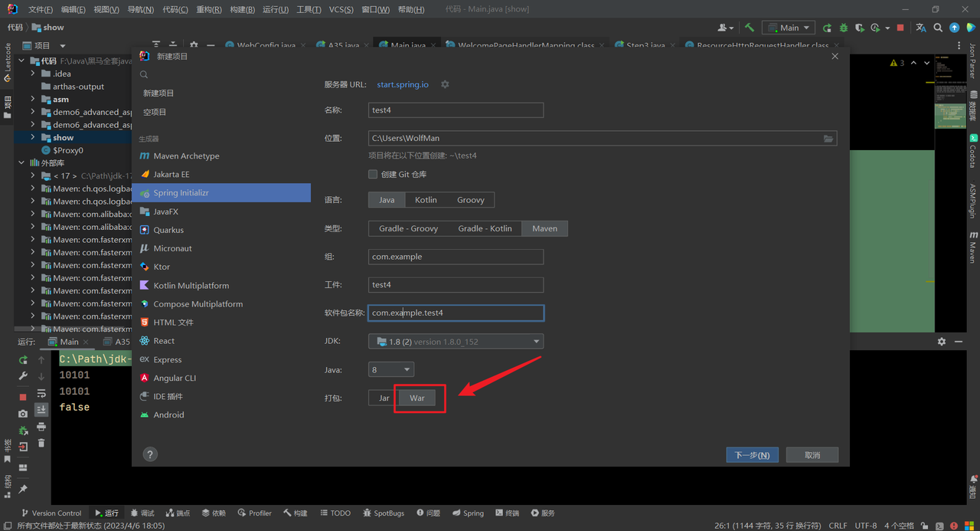Click the blue update arrow icon
This screenshot has height=531, width=980.
(x=955, y=28)
